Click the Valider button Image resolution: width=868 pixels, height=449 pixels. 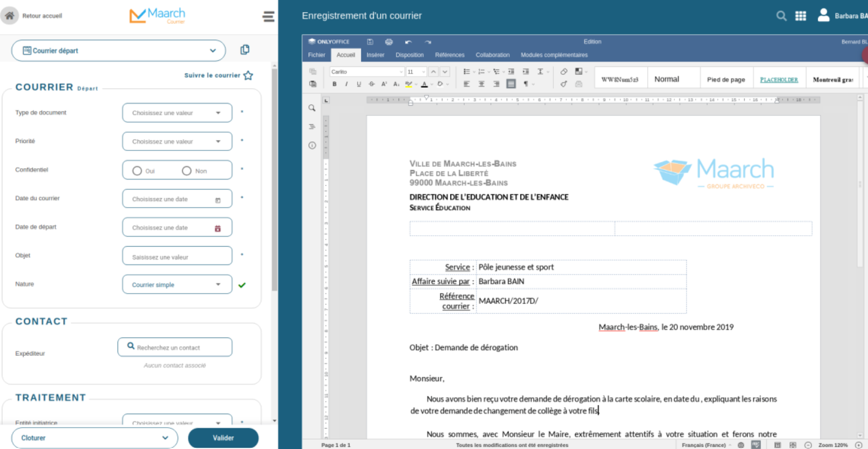tap(223, 437)
